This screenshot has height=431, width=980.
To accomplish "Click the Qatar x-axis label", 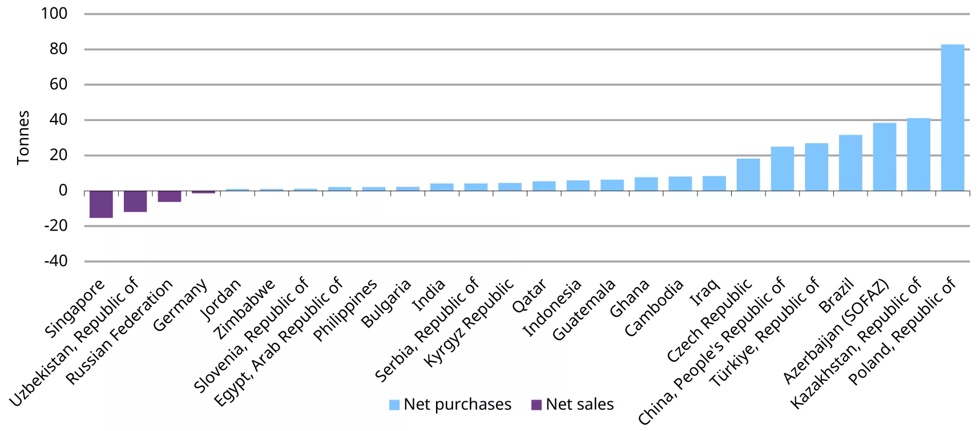I will tap(529, 296).
